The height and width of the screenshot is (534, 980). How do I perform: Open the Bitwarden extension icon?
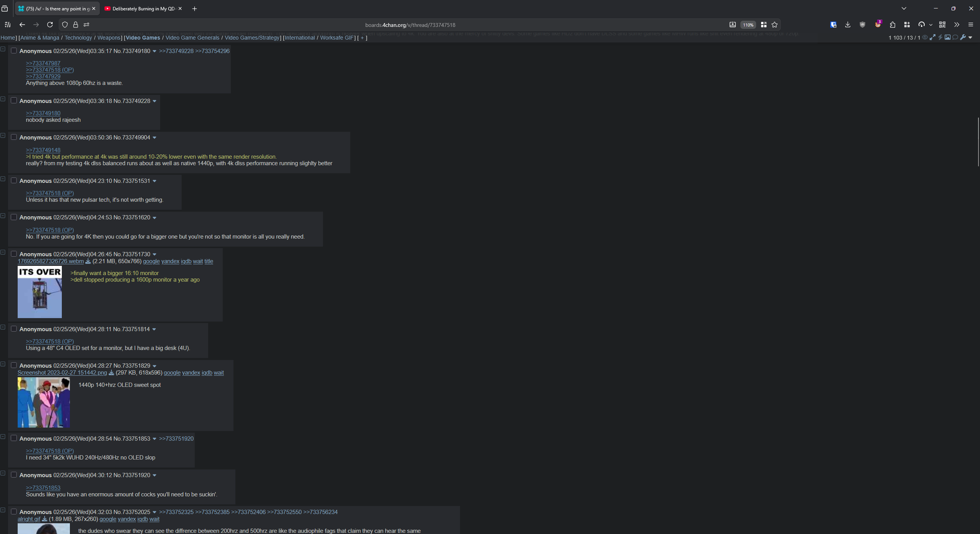[833, 25]
